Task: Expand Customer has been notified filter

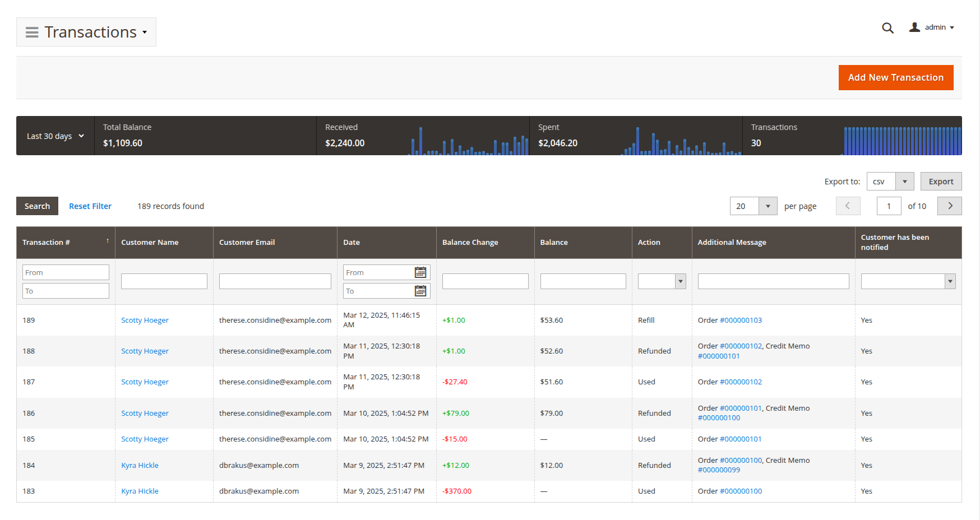Action: coord(950,281)
